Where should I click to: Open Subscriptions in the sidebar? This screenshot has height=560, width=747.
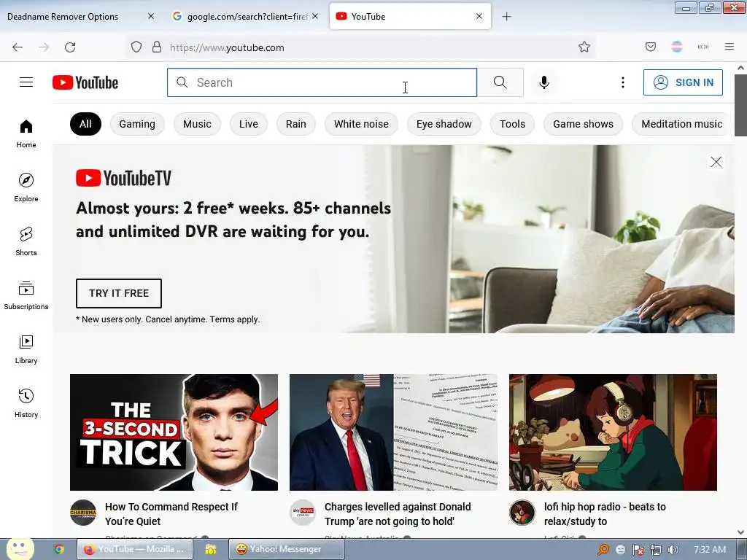pyautogui.click(x=26, y=295)
